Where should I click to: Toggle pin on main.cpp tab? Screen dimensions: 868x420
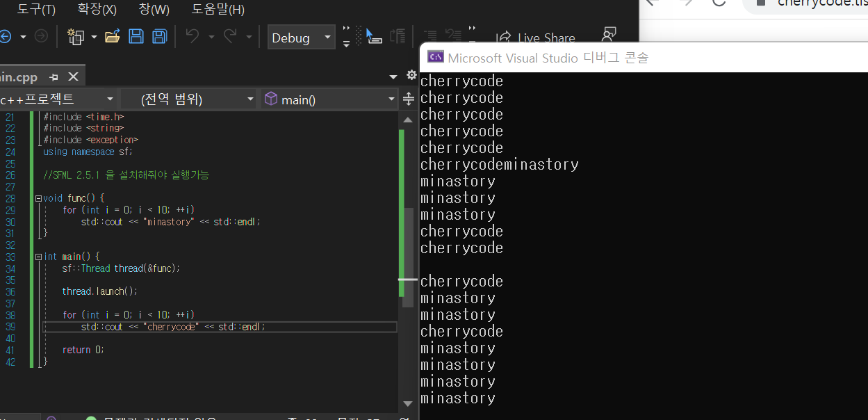(54, 76)
